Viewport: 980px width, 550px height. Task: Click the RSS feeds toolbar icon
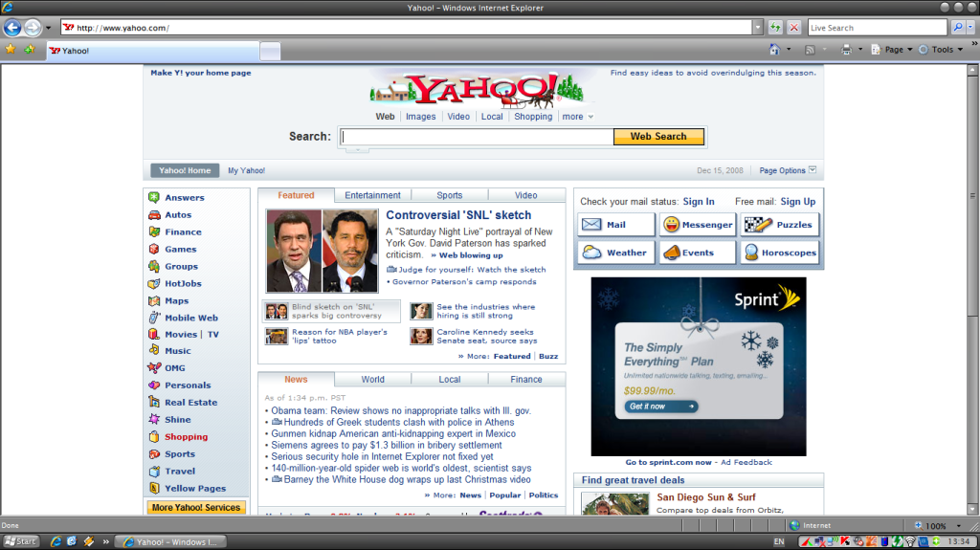[810, 50]
